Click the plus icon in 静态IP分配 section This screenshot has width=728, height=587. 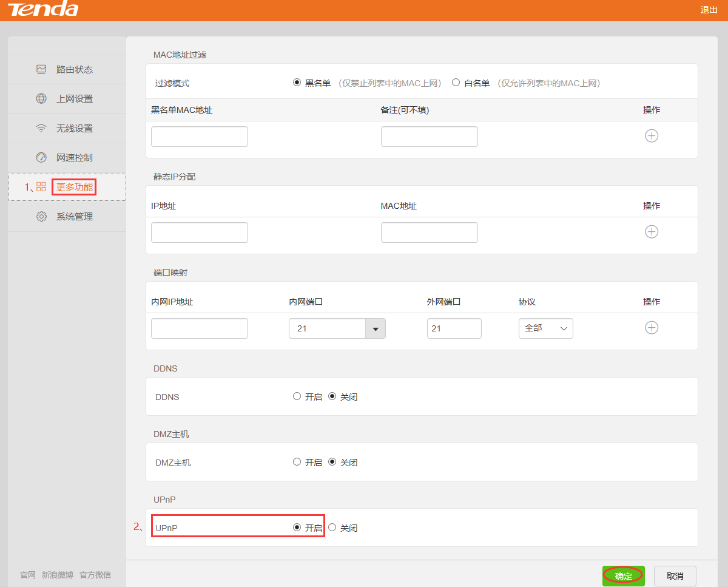tap(652, 231)
